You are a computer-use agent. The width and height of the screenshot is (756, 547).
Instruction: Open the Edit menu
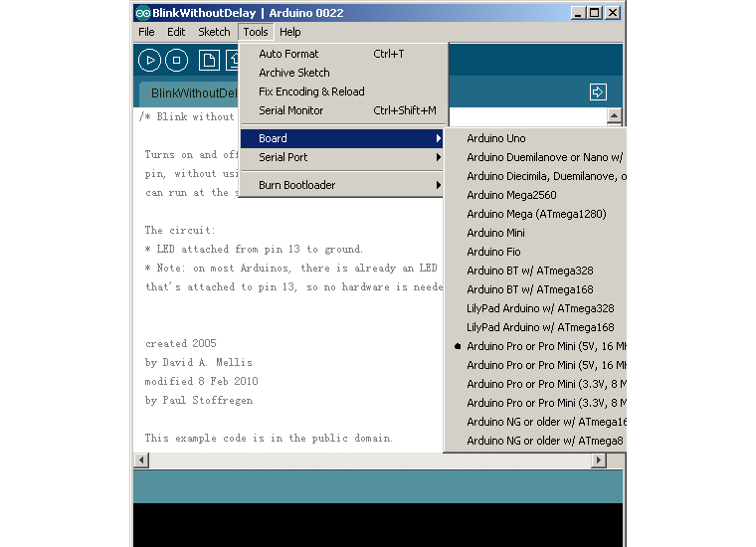[176, 32]
